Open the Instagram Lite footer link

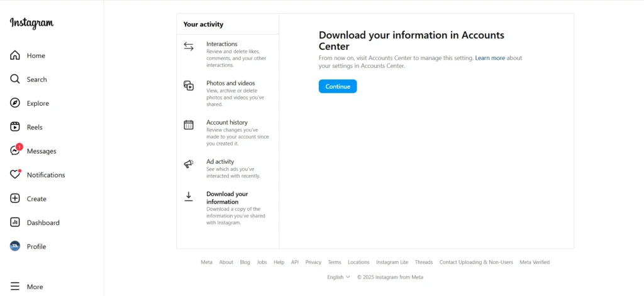[392, 262]
